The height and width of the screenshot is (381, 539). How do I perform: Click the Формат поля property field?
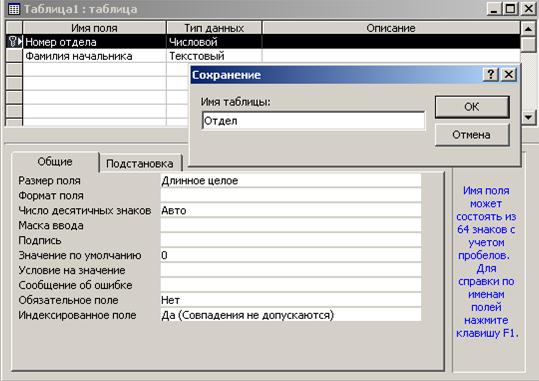[291, 195]
